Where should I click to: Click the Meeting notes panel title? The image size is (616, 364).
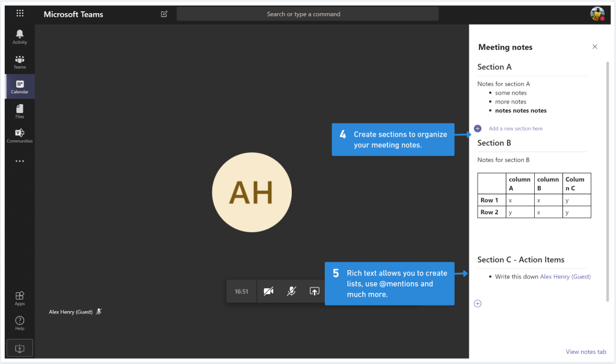505,47
